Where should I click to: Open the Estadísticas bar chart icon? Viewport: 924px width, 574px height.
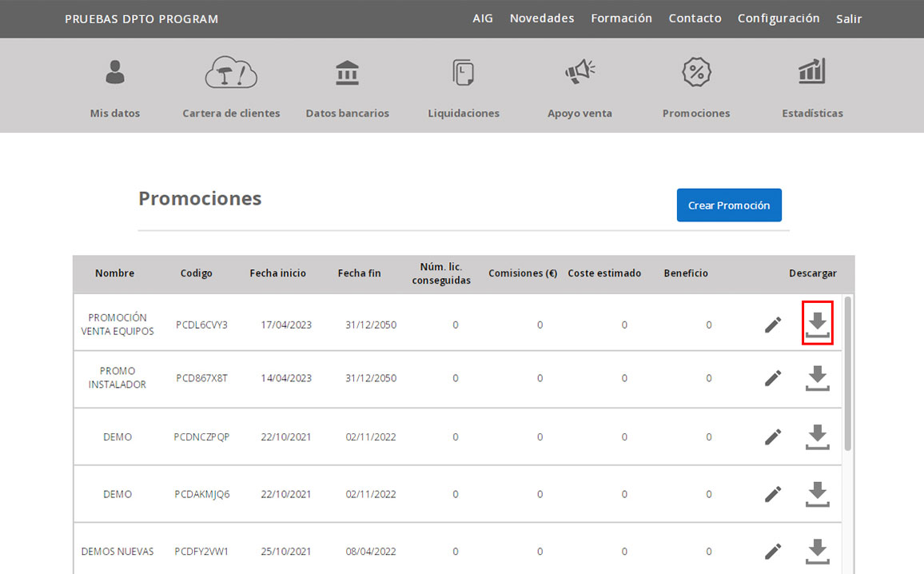[x=812, y=73]
